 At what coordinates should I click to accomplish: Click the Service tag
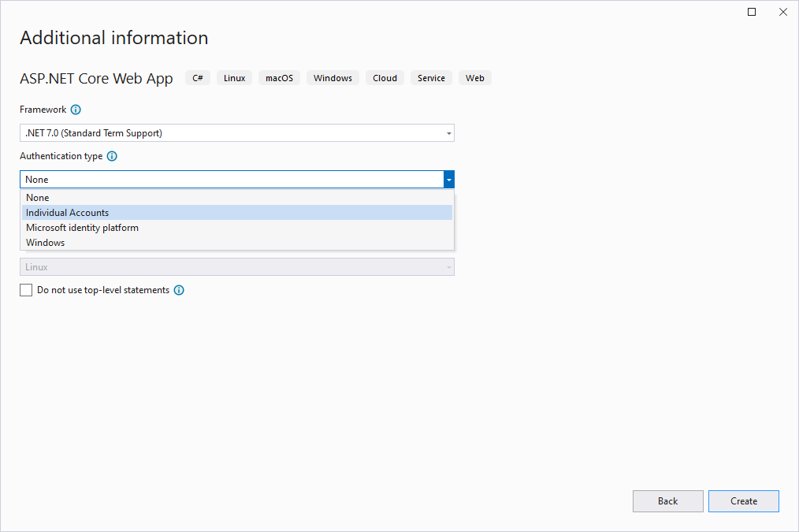coord(431,78)
